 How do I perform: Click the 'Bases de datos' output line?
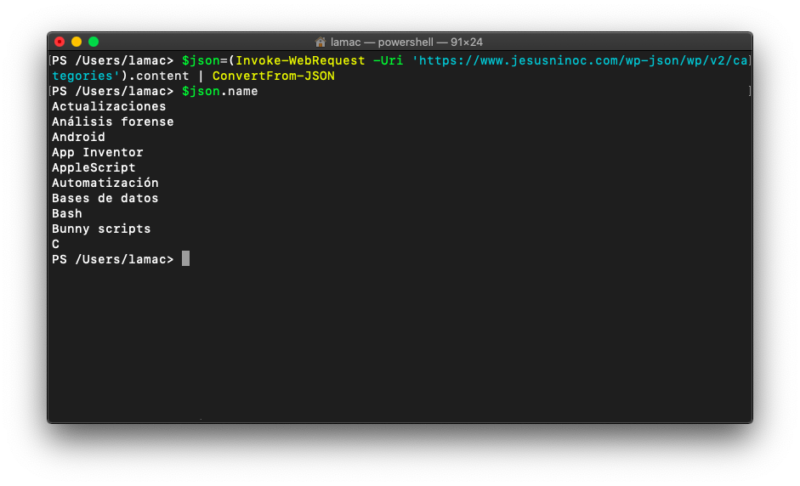[x=105, y=198]
